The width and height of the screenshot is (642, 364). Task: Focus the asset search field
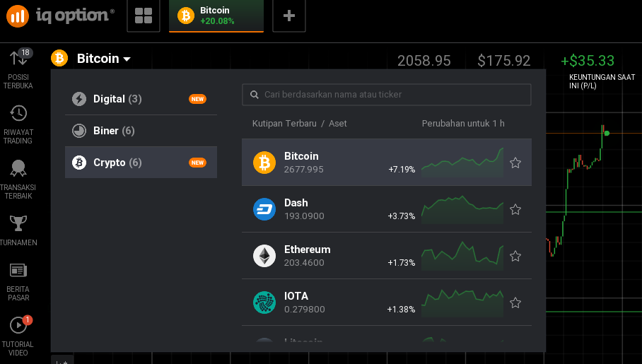pyautogui.click(x=387, y=95)
